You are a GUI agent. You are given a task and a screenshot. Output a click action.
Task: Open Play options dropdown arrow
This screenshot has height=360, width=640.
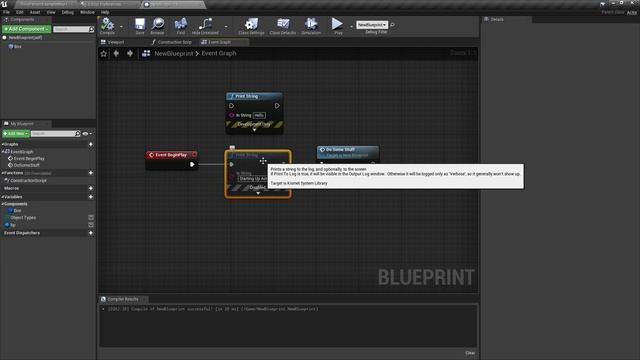click(351, 27)
